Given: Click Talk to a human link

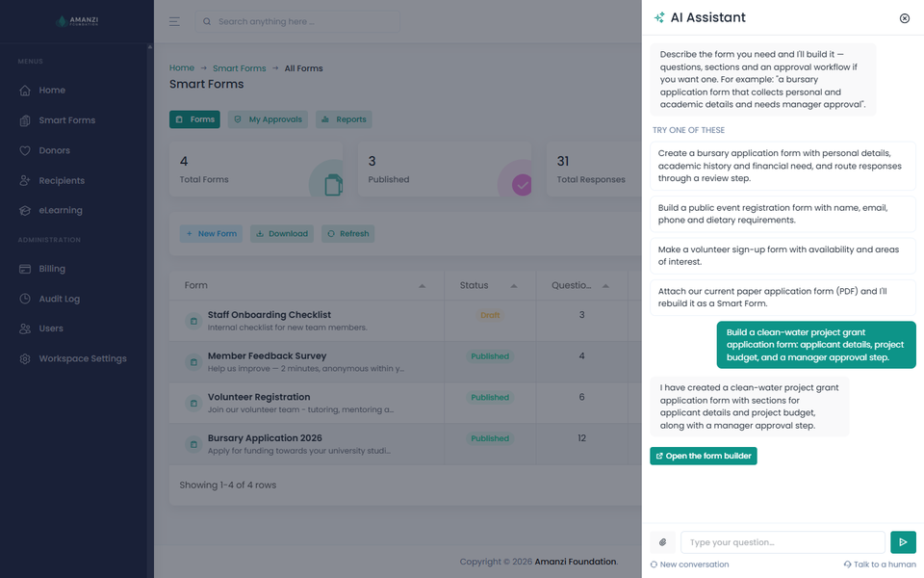Looking at the screenshot, I should click(x=879, y=565).
